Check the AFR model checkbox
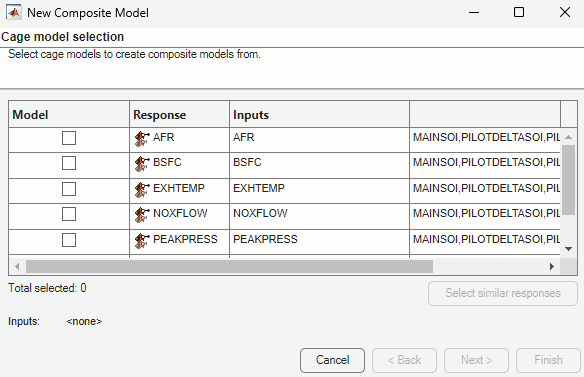This screenshot has width=584, height=377. tap(69, 138)
